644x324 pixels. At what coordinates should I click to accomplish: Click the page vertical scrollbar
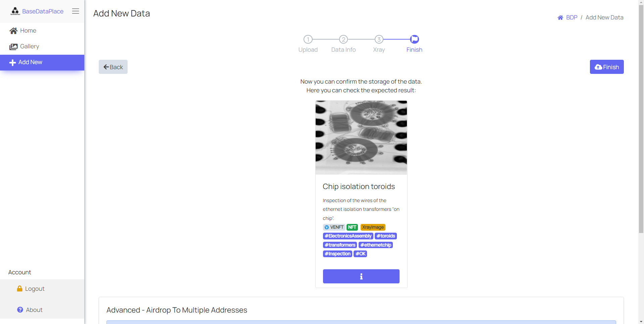pos(641,134)
